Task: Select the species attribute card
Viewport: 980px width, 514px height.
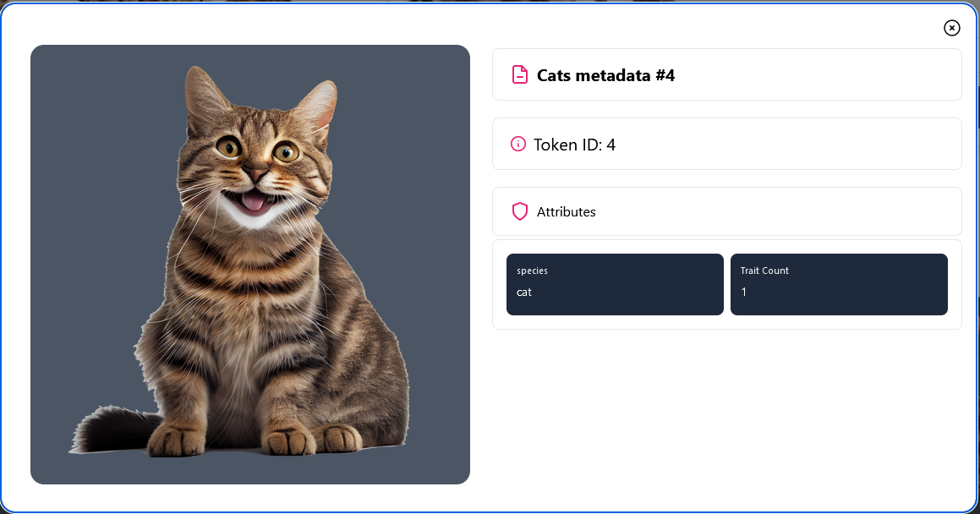Action: tap(615, 284)
